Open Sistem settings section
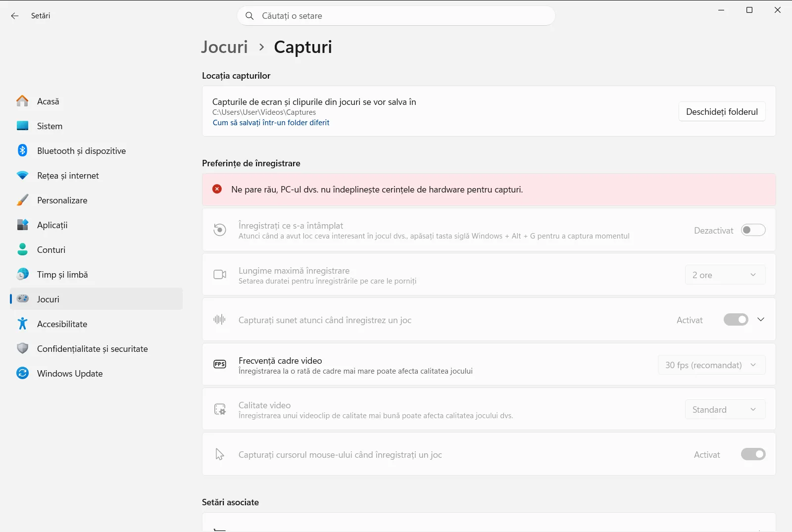The width and height of the screenshot is (792, 532). [x=97, y=126]
